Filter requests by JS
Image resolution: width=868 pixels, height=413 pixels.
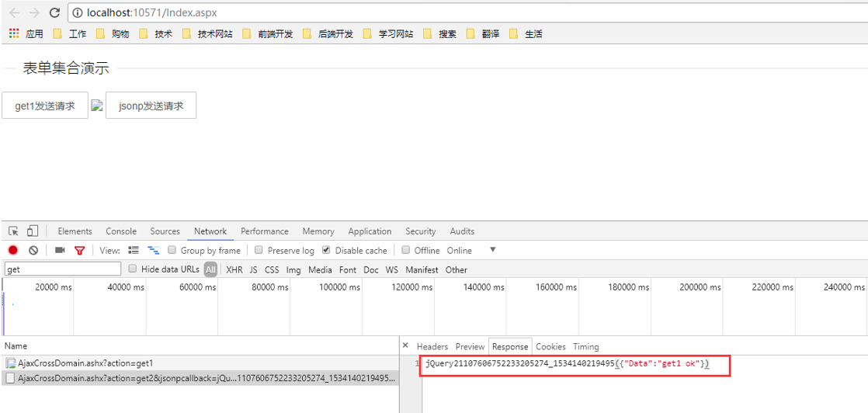pyautogui.click(x=254, y=269)
